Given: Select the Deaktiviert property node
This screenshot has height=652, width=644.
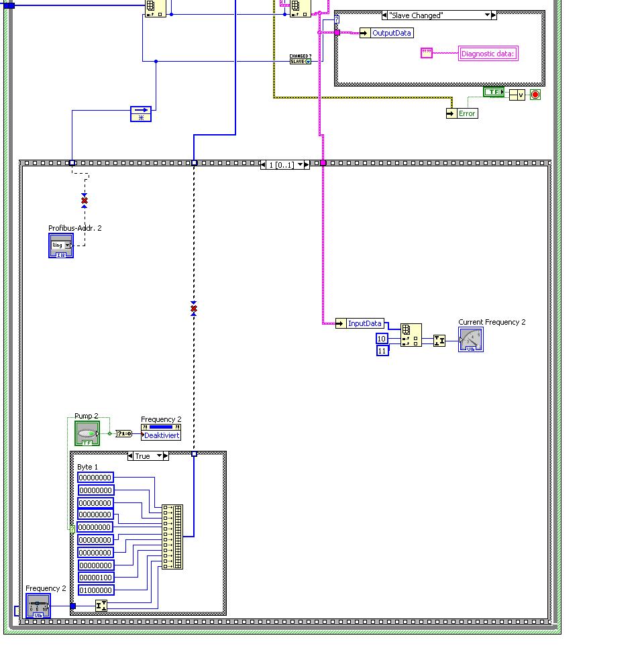Looking at the screenshot, I should coord(161,433).
